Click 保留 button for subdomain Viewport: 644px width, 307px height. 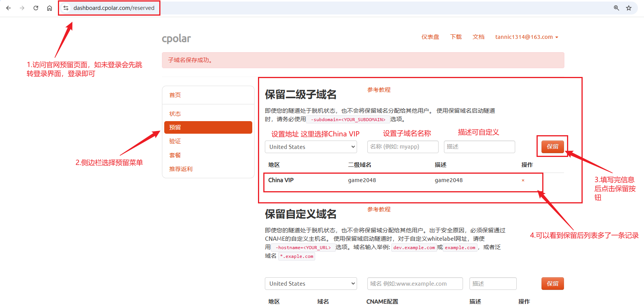tap(553, 147)
